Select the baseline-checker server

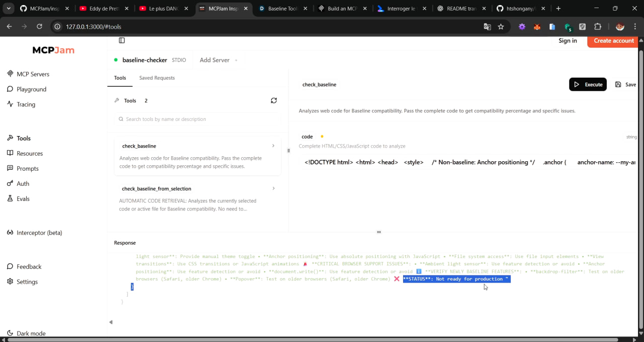coord(145,60)
